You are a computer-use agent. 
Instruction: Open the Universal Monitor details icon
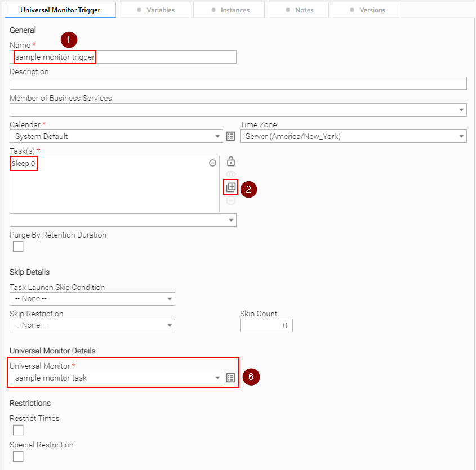pyautogui.click(x=230, y=378)
